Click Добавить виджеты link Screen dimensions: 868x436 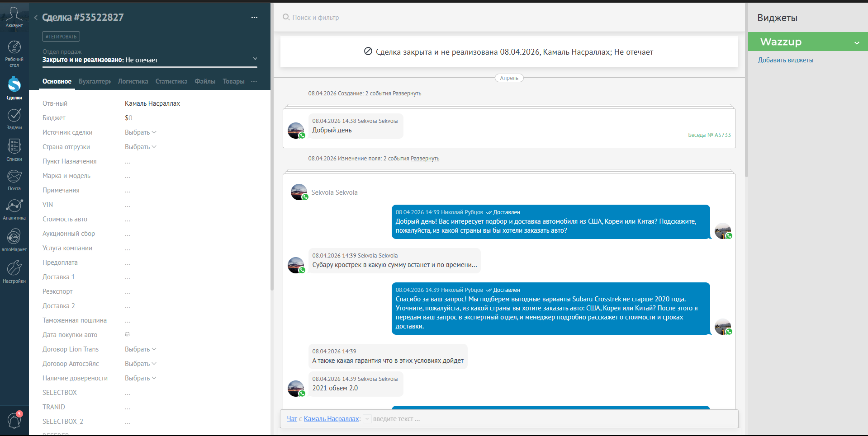coord(785,60)
